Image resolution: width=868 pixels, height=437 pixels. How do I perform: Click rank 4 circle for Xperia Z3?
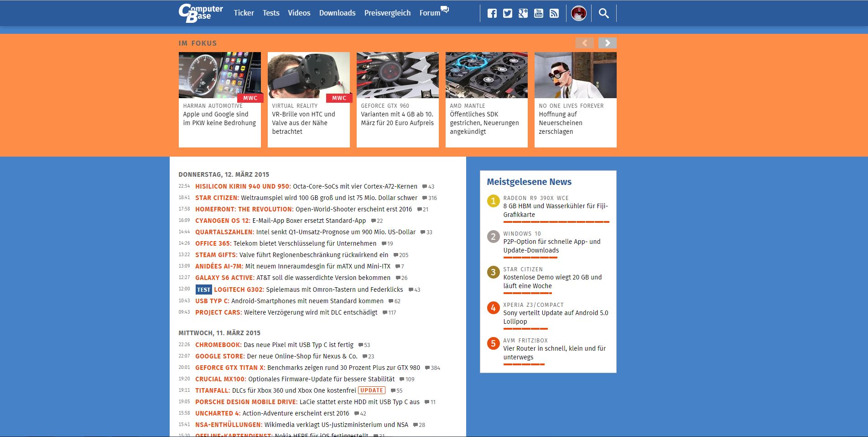(x=493, y=308)
